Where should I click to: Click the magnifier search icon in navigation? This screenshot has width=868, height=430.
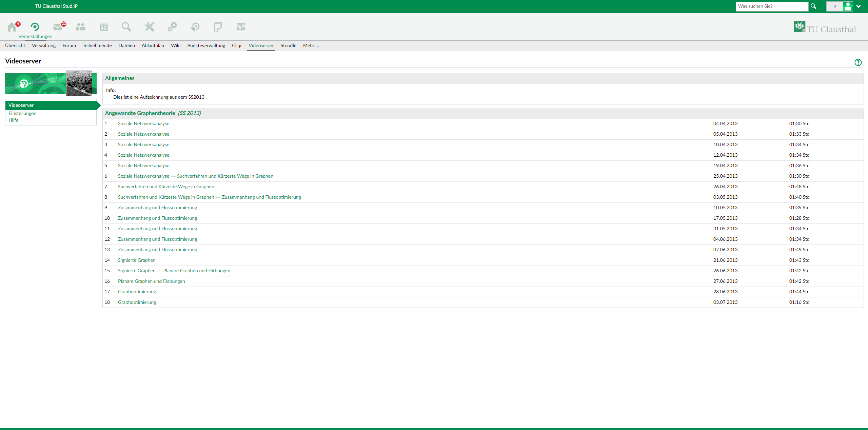click(126, 27)
